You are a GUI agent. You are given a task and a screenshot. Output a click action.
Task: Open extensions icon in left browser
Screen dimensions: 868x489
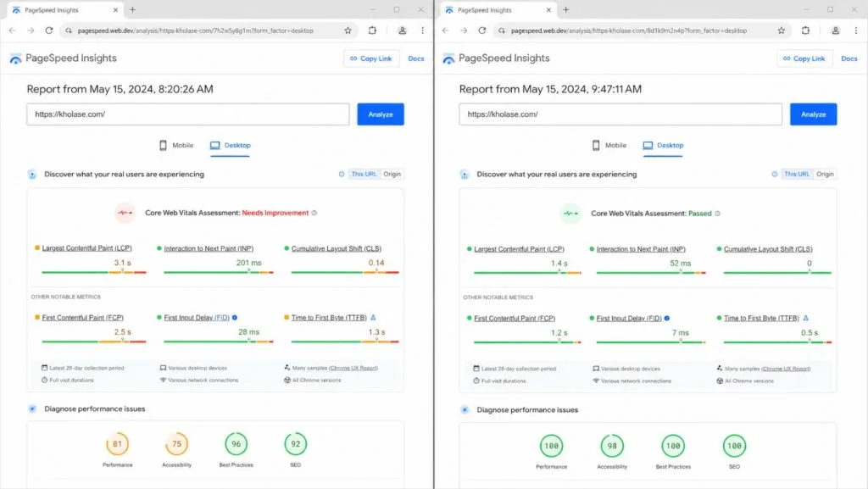(372, 31)
